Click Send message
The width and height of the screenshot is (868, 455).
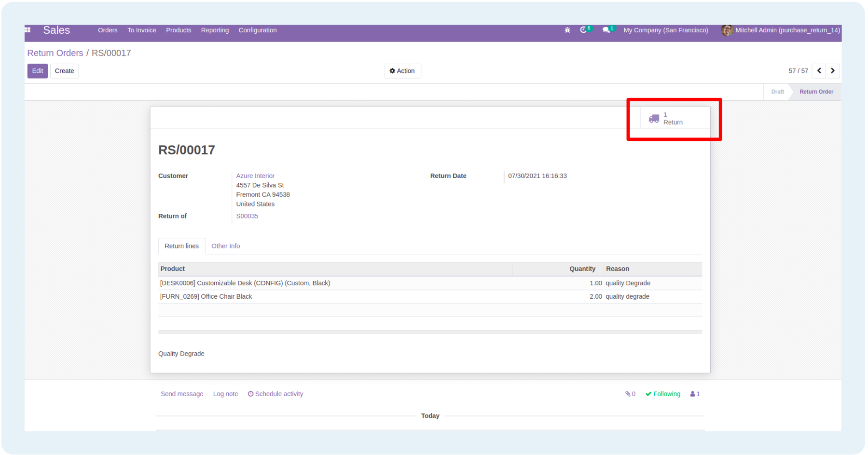coord(182,394)
